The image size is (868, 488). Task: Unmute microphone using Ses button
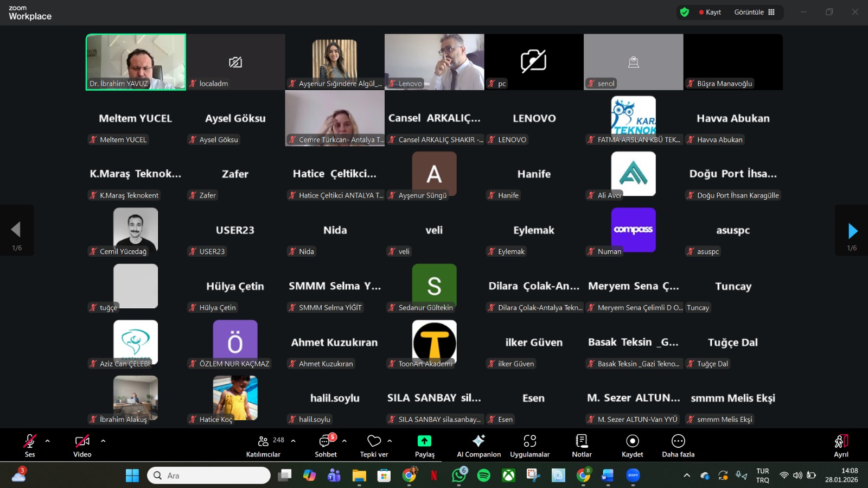coord(30,446)
